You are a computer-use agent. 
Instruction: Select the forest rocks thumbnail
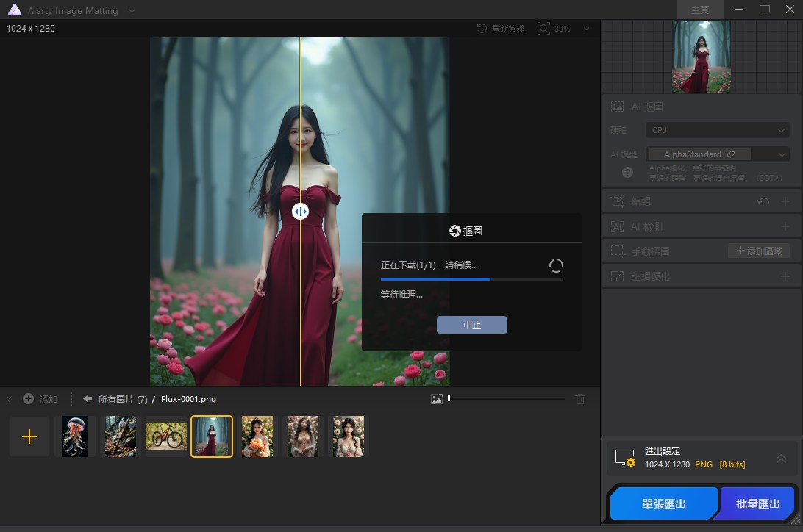(121, 436)
